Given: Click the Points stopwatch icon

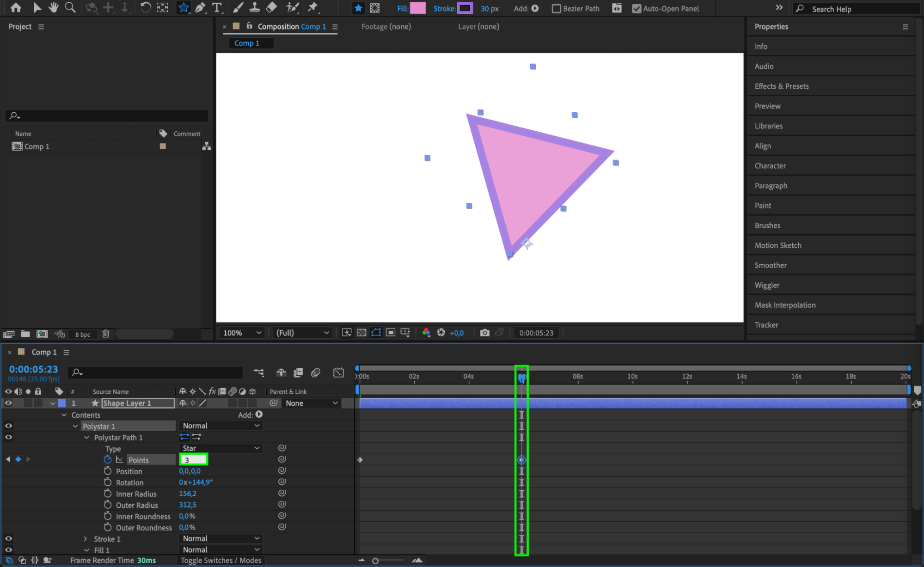Looking at the screenshot, I should [x=108, y=459].
